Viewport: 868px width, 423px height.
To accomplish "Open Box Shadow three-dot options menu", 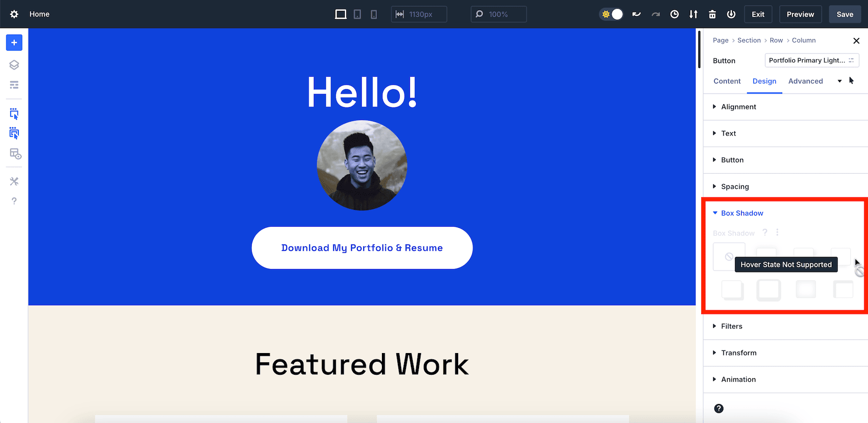I will click(x=777, y=232).
